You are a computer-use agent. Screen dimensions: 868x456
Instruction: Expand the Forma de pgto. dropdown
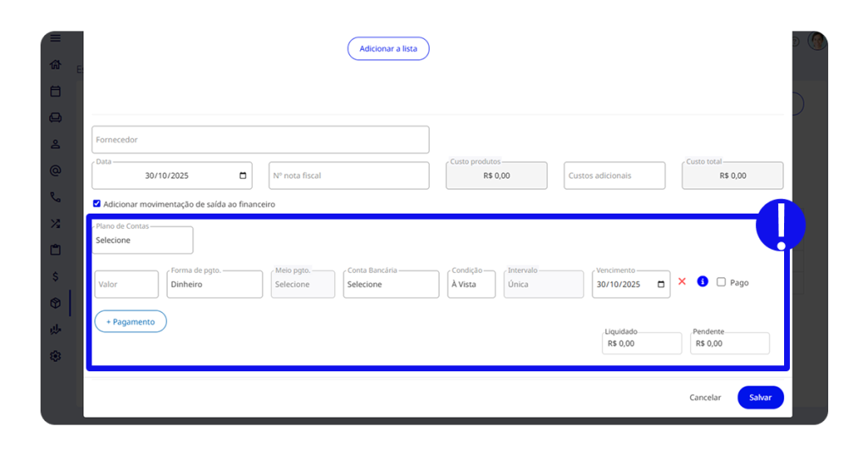coord(214,285)
